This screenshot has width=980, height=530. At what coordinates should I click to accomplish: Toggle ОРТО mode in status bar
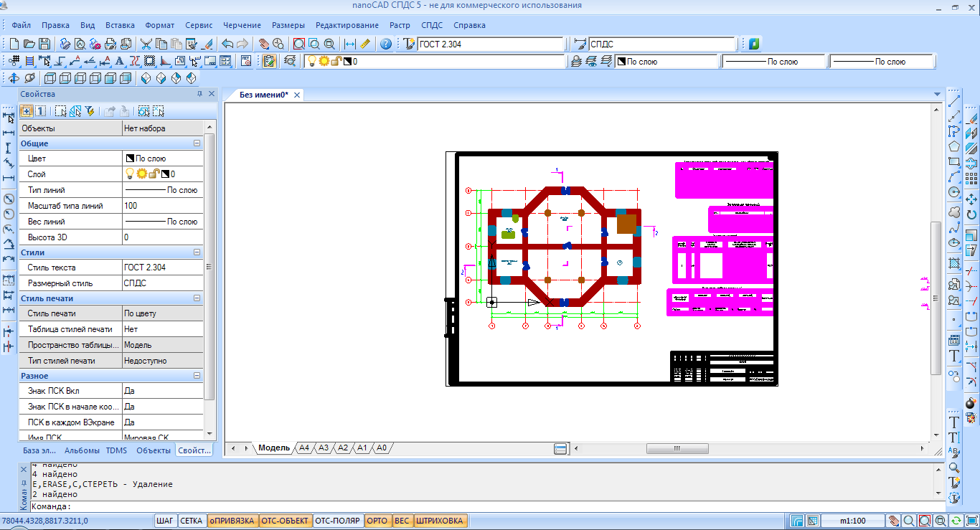(x=377, y=521)
